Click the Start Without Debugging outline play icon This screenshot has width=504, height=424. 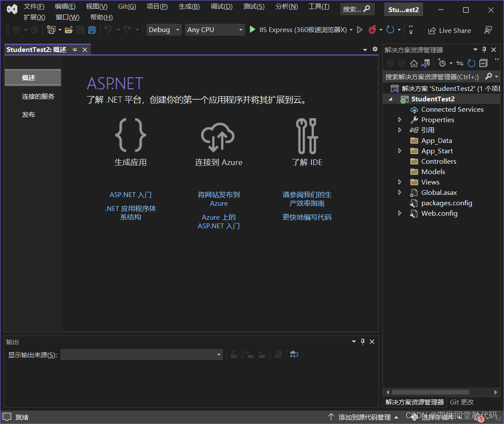(360, 30)
